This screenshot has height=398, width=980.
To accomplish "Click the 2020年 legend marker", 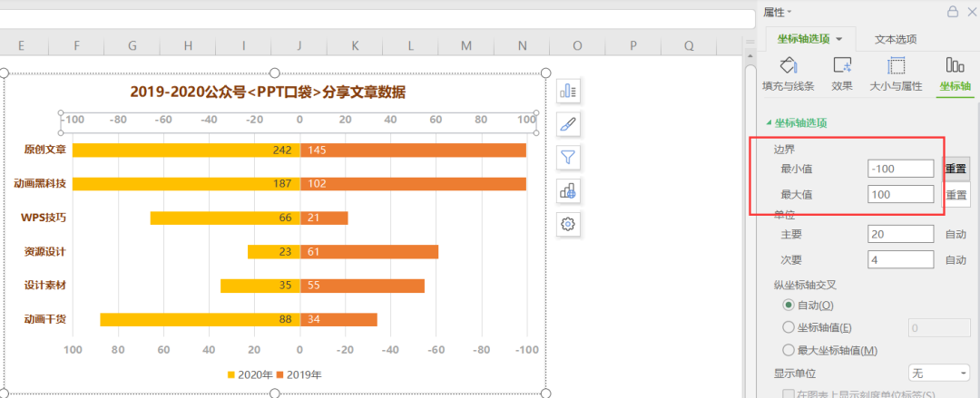I will point(231,375).
